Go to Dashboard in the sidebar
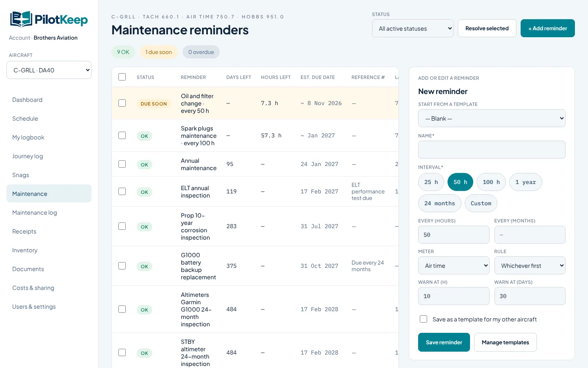 tap(49, 100)
